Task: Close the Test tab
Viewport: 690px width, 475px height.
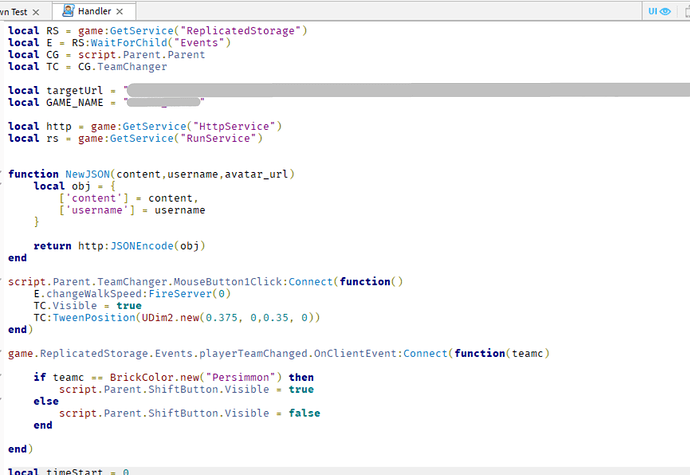Action: (x=36, y=12)
